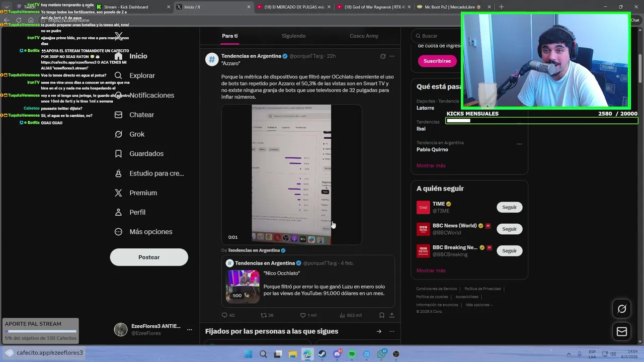Open account menu next to EzeeFlores3
The height and width of the screenshot is (362, 644).
(190, 330)
